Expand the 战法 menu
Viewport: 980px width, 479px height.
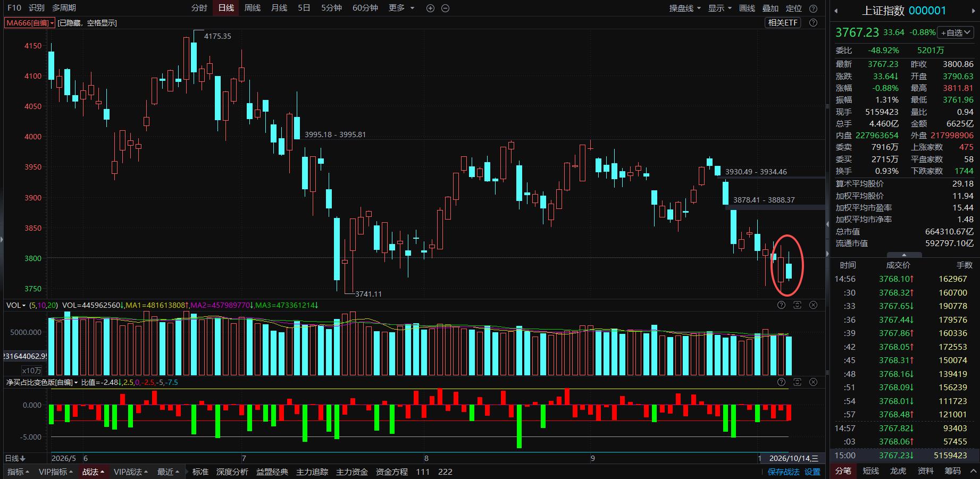(93, 472)
